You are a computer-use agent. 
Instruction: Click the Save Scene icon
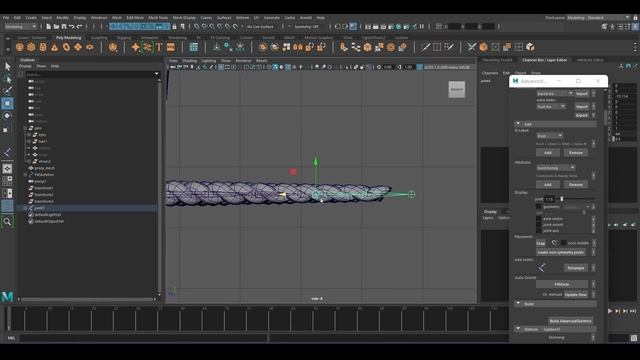(x=64, y=27)
